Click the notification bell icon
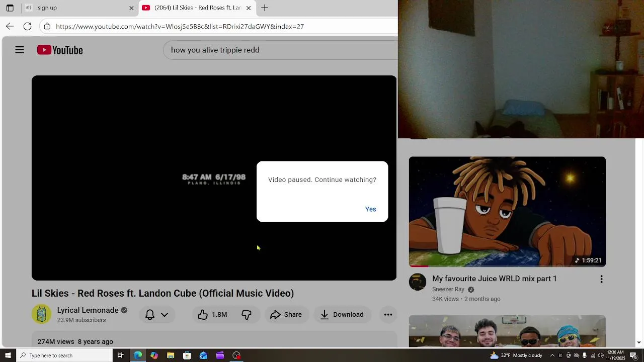Screen dimensions: 644x362 pyautogui.click(x=150, y=315)
